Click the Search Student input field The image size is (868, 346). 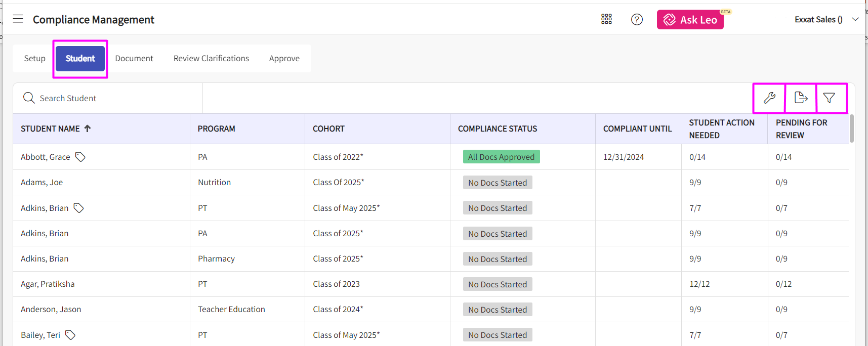pos(116,98)
